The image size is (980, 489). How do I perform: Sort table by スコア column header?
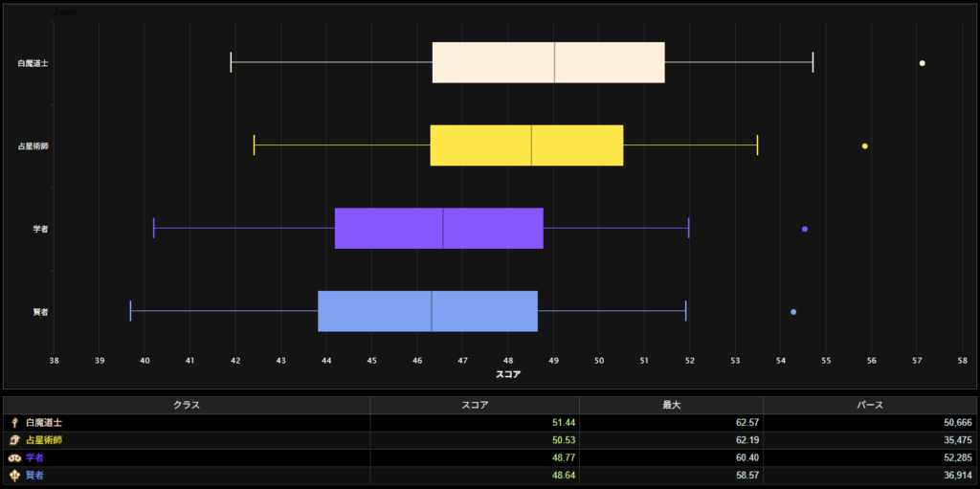coord(475,405)
